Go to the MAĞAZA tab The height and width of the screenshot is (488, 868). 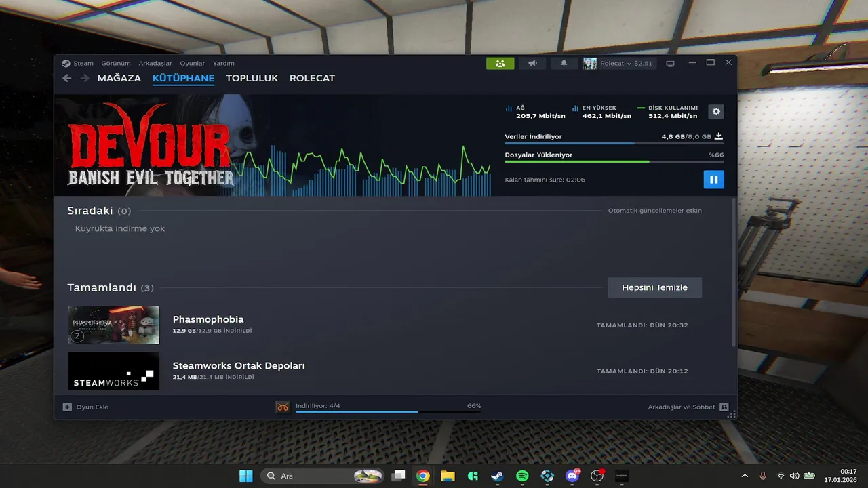(x=119, y=78)
